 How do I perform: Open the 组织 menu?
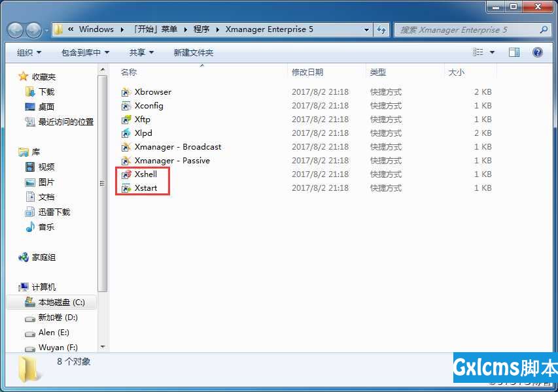(29, 53)
